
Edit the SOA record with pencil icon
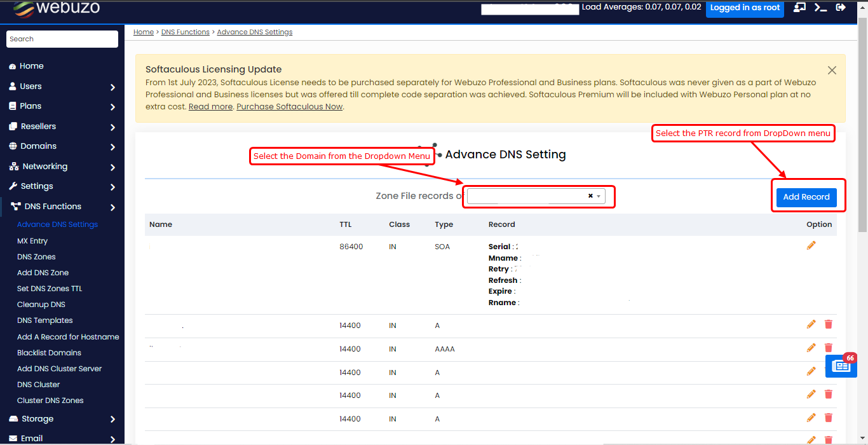(x=811, y=245)
